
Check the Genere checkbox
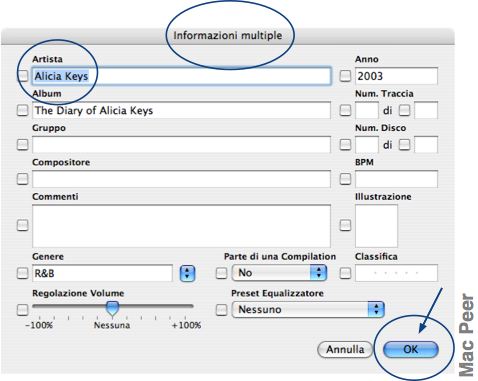[22, 273]
